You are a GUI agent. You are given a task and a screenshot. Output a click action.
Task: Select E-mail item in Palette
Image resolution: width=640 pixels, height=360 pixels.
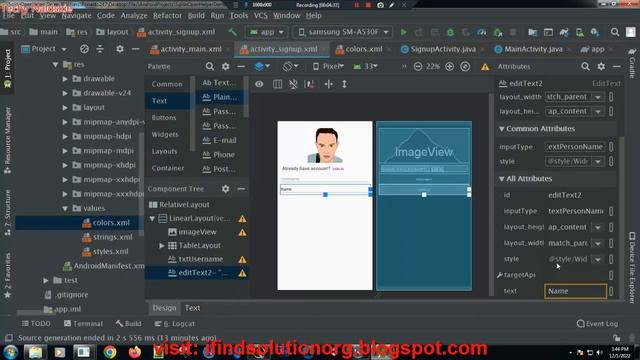pos(220,140)
